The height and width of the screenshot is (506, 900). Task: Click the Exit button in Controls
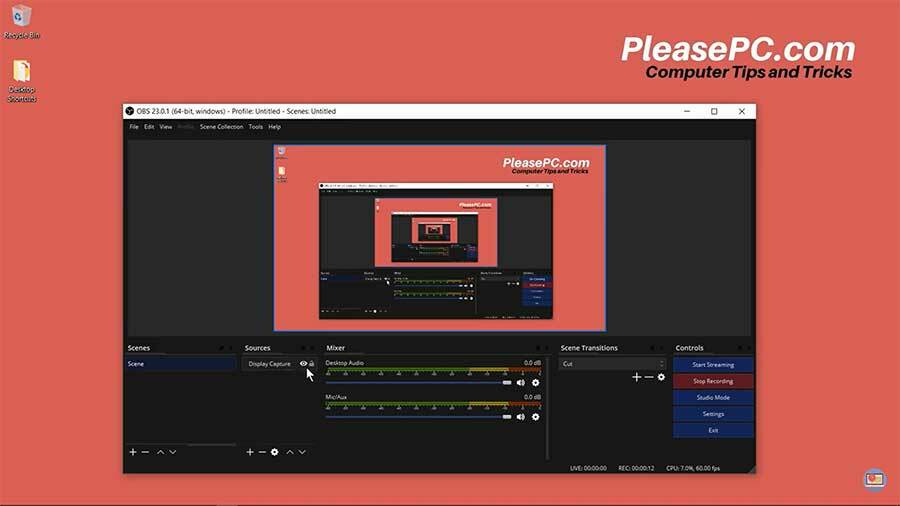coord(713,430)
